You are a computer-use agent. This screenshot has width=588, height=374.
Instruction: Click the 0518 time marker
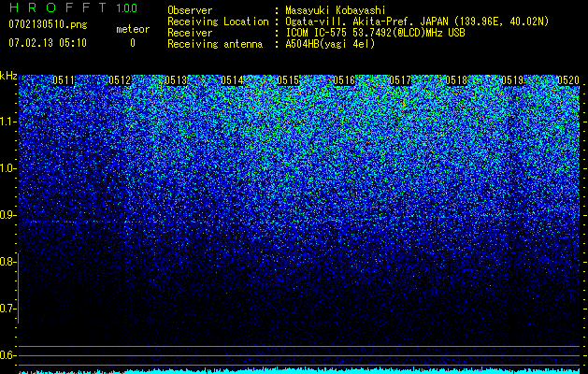pos(457,80)
